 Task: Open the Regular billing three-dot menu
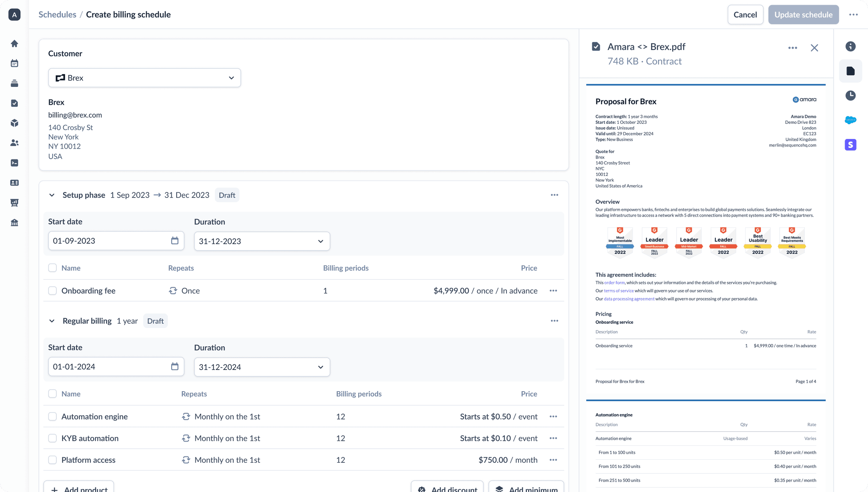[x=554, y=321]
